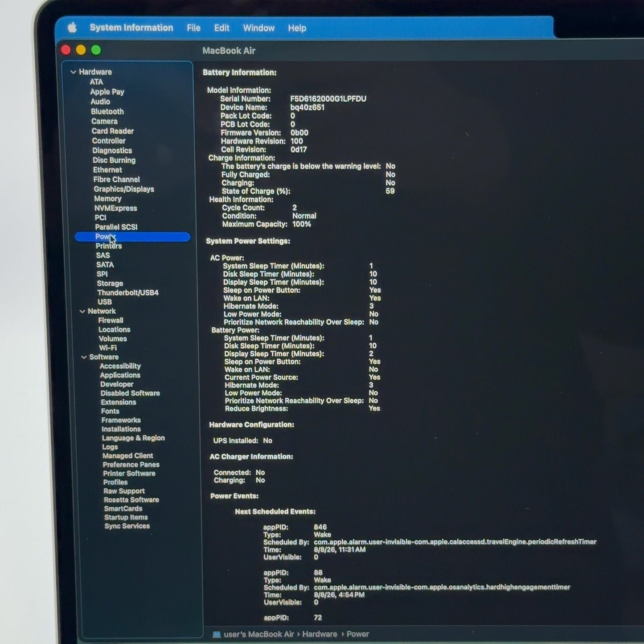Image resolution: width=644 pixels, height=644 pixels.
Task: Select Startup Items in the sidebar
Action: (126, 517)
